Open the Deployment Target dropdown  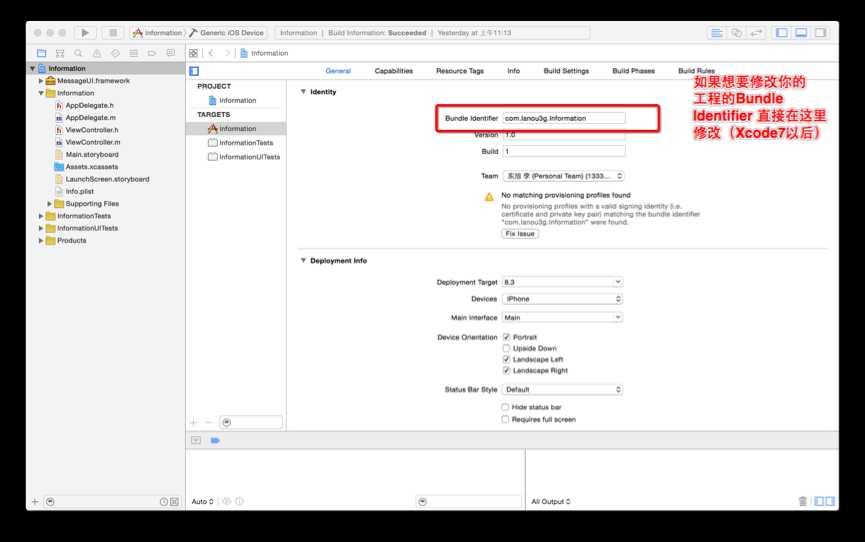[x=563, y=282]
